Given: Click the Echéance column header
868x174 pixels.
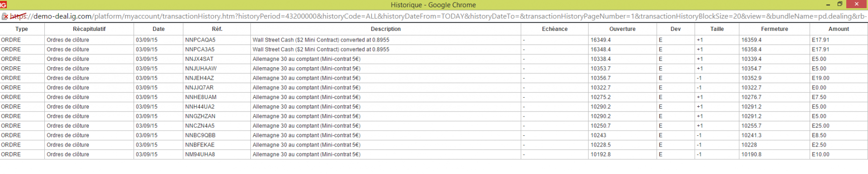Looking at the screenshot, I should click(x=555, y=29).
